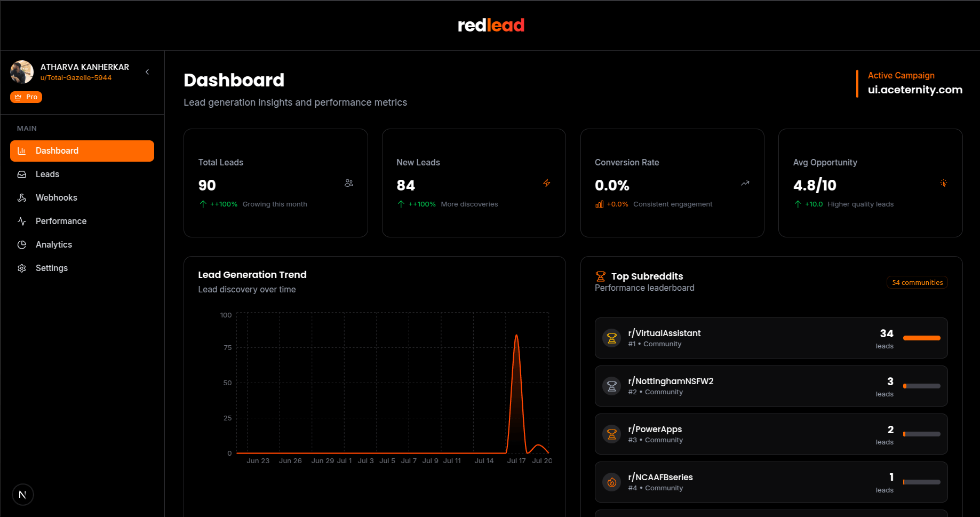Collapse the sidebar using the chevron
Screen dimensions: 980x517
coord(147,71)
